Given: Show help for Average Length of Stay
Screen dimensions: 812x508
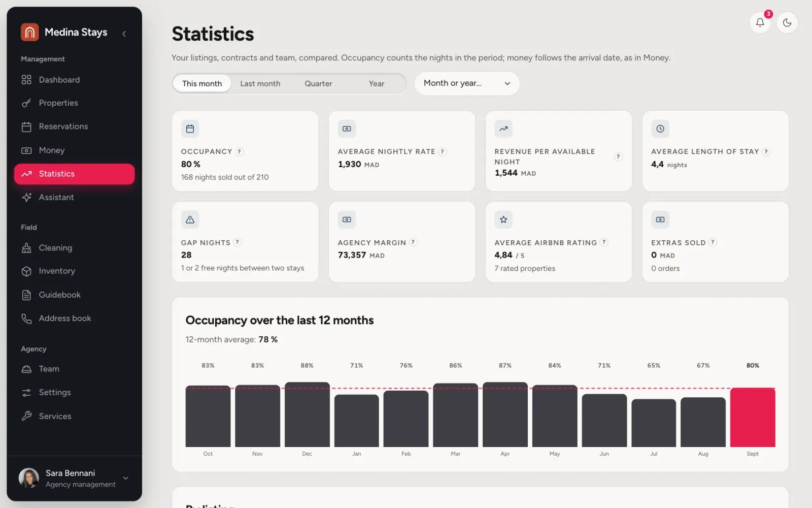Looking at the screenshot, I should [x=766, y=152].
